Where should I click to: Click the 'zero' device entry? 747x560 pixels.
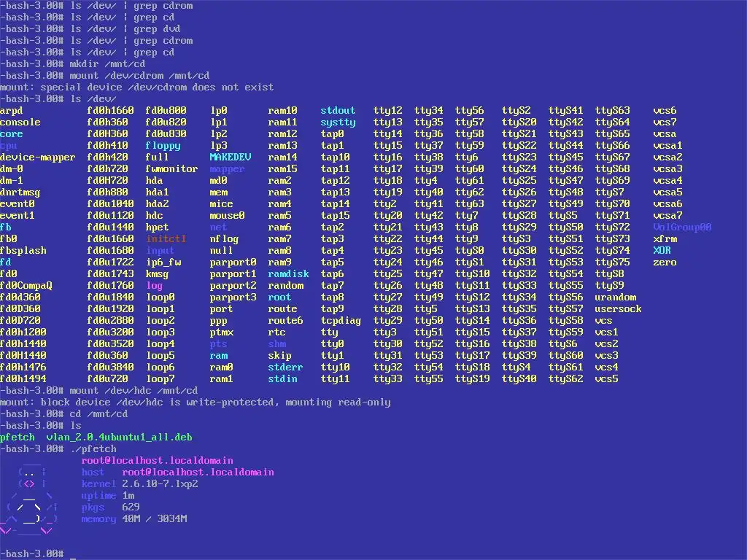pos(665,262)
